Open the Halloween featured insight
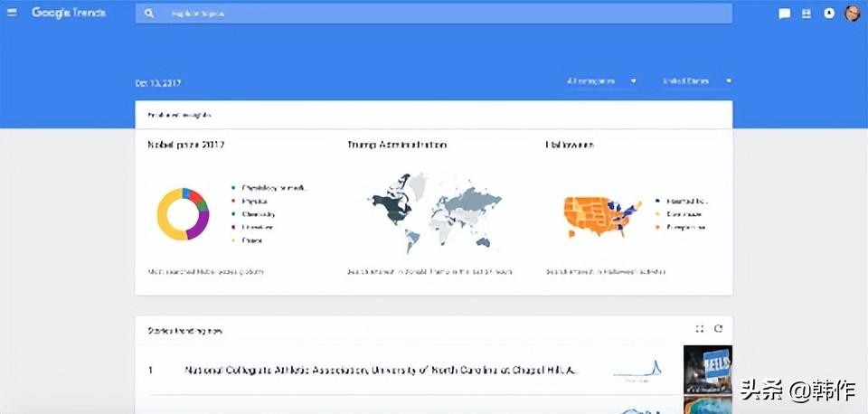 [570, 145]
